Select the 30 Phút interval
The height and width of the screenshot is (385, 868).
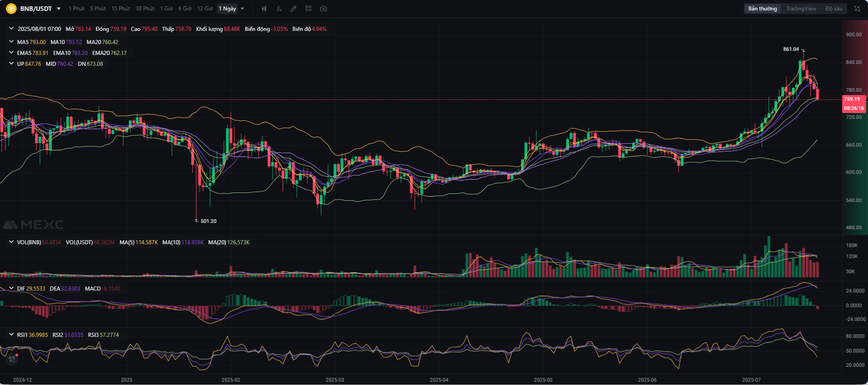(145, 9)
